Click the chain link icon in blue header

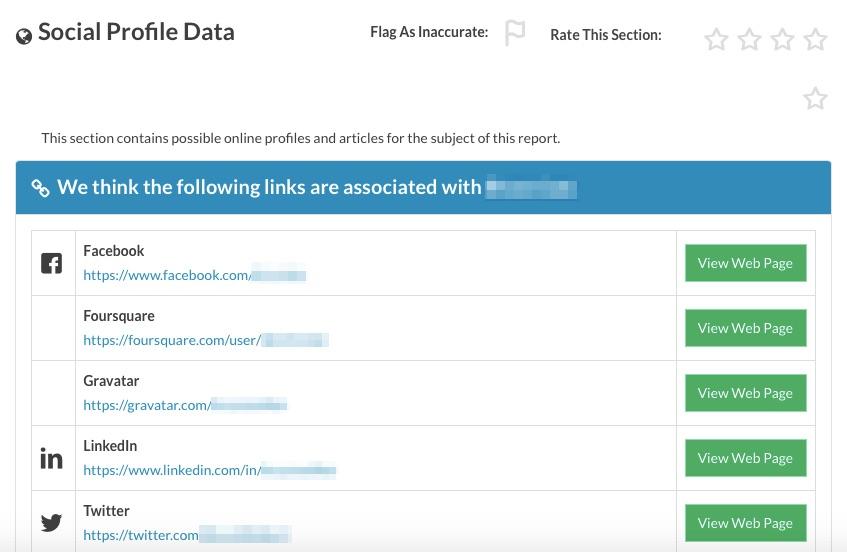point(40,188)
